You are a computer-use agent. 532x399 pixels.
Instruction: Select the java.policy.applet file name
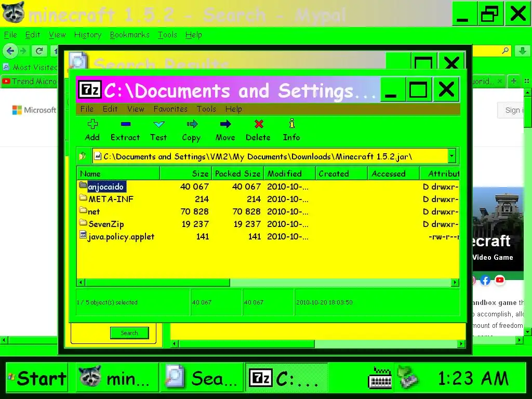pyautogui.click(x=121, y=237)
